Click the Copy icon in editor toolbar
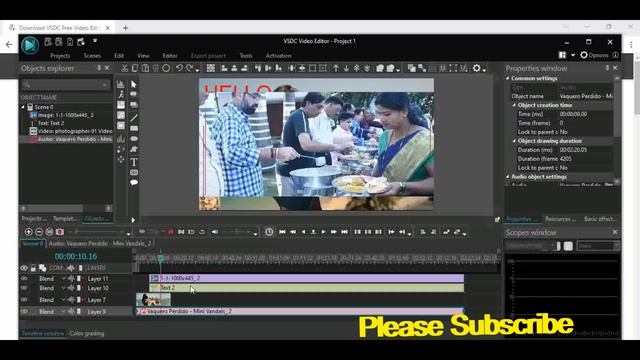Image resolution: width=640 pixels, height=360 pixels. click(135, 68)
